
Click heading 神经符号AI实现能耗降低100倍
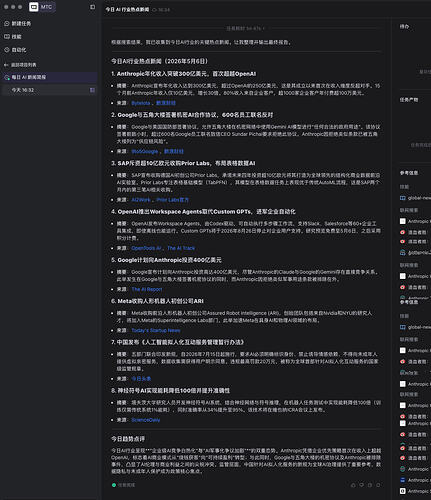[x=170, y=391]
